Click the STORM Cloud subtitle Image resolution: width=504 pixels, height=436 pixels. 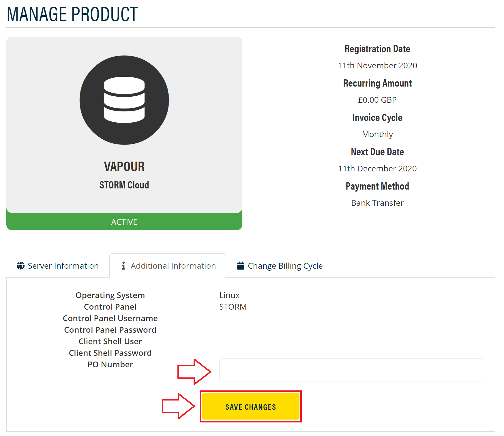pyautogui.click(x=124, y=185)
